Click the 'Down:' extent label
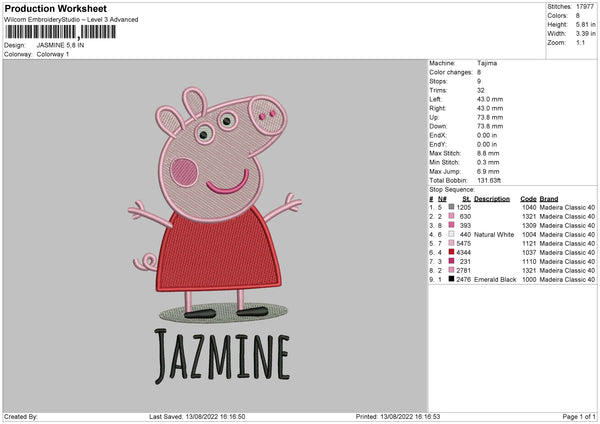Screen dimensions: 600x424 click(x=438, y=126)
